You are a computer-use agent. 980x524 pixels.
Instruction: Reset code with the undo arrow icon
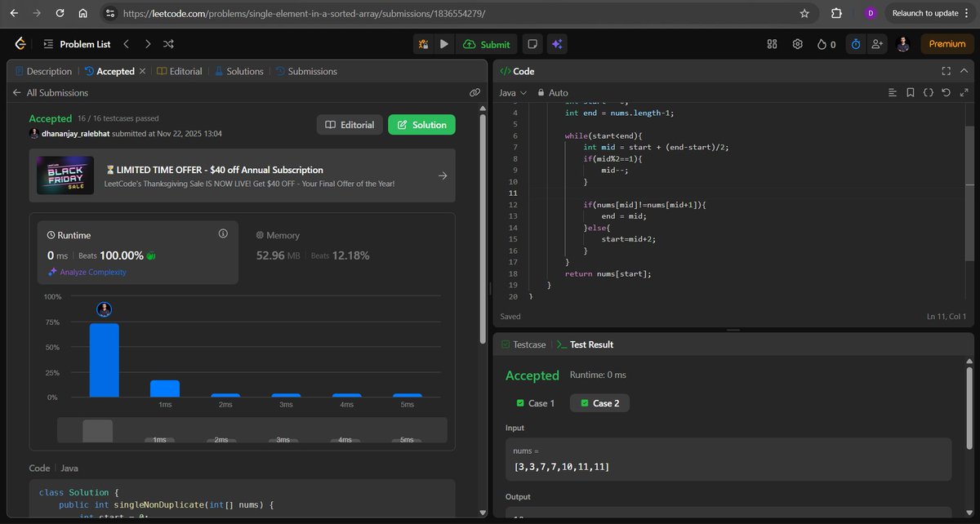[x=946, y=93]
